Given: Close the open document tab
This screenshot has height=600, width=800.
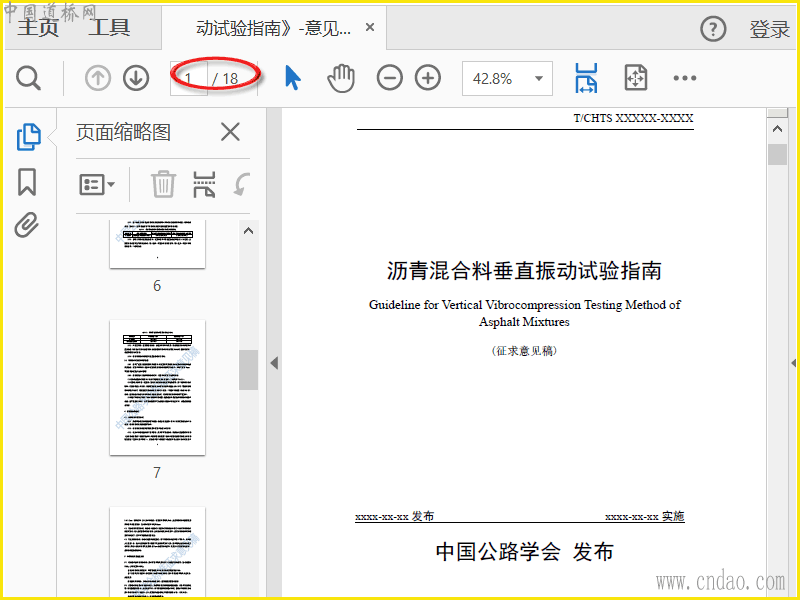Looking at the screenshot, I should [x=370, y=27].
